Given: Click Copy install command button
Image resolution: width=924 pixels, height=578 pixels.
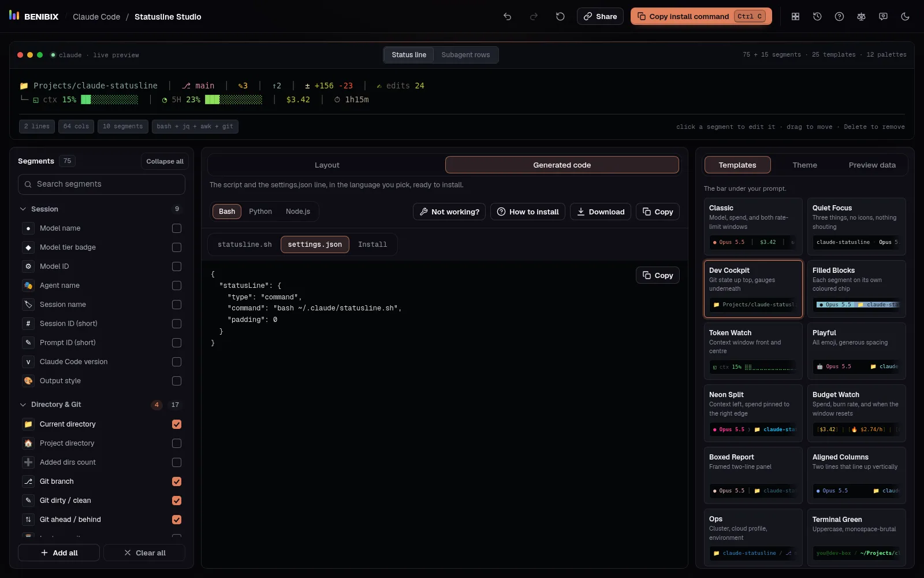Looking at the screenshot, I should tap(702, 16).
